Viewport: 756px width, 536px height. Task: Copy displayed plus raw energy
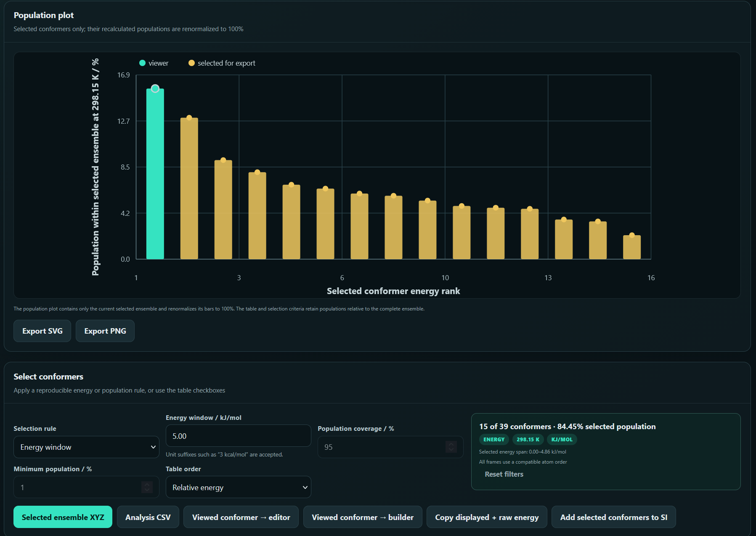[x=487, y=517]
